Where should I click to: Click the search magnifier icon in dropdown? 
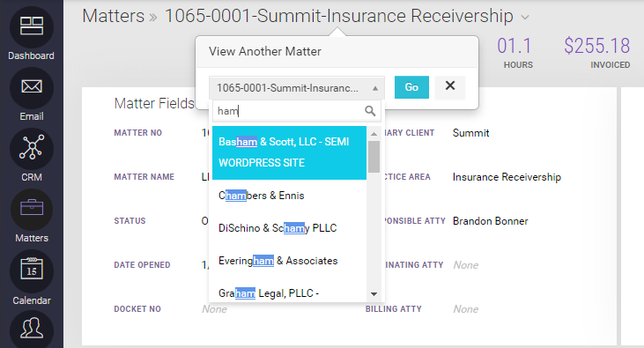370,111
